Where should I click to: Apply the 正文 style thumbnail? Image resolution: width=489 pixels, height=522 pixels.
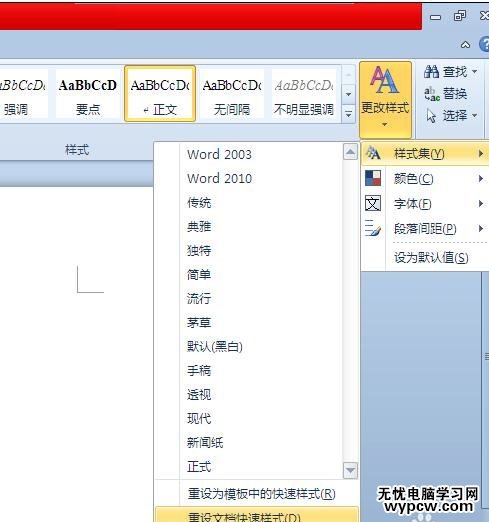[x=160, y=94]
